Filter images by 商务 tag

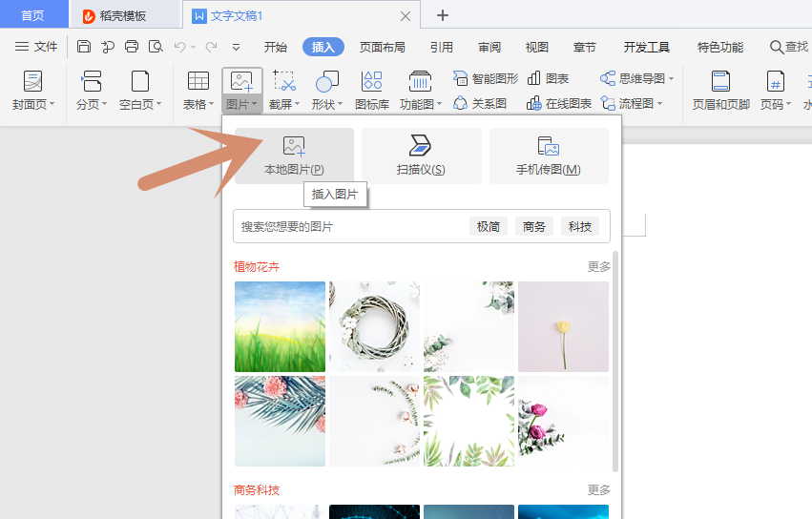534,226
